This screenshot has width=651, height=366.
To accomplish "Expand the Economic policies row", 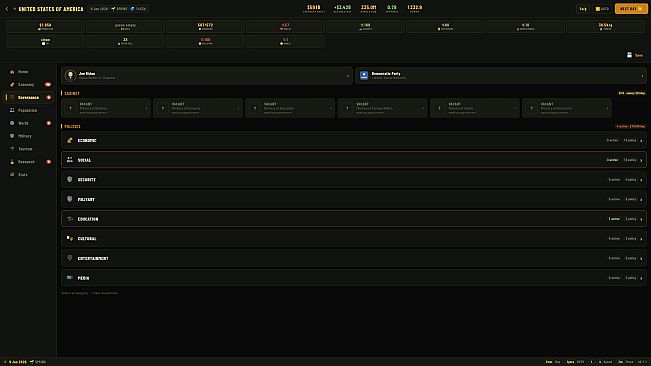I will coord(354,140).
